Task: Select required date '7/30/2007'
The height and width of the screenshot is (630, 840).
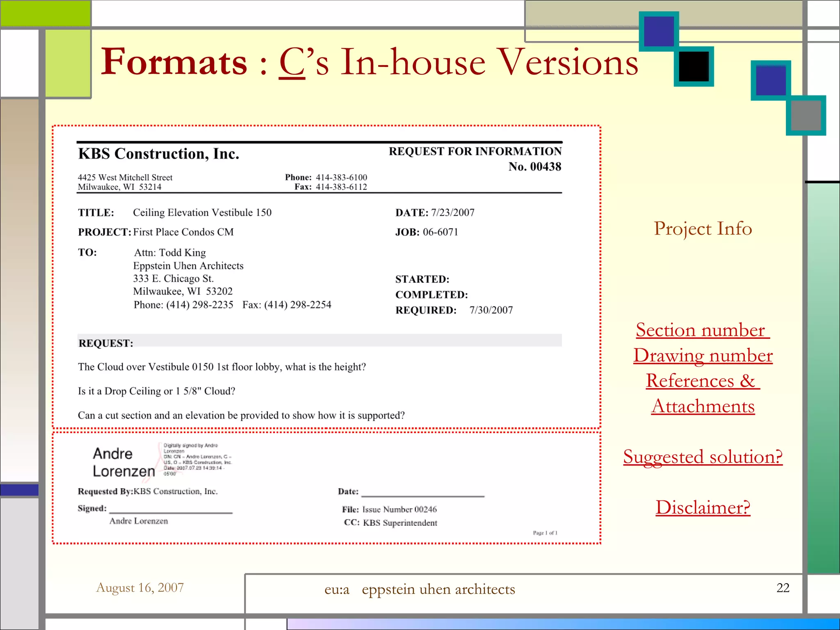Action: pos(491,310)
